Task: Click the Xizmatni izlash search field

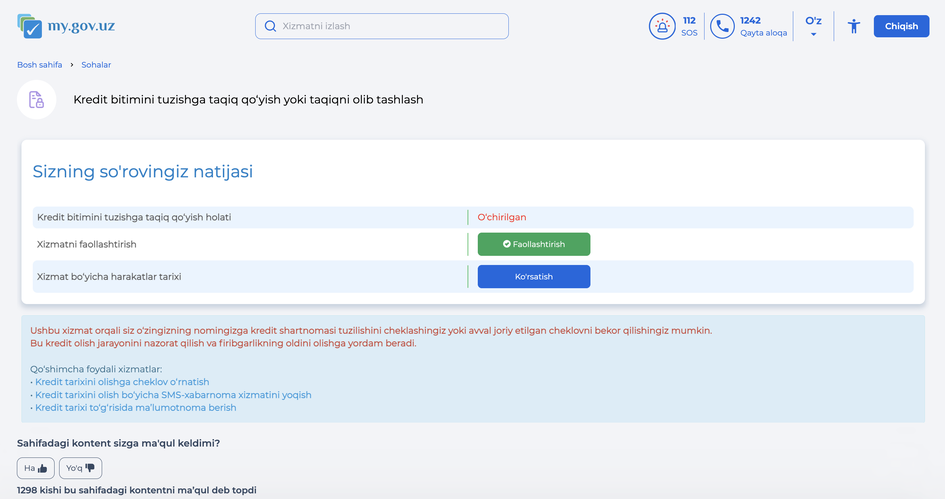Action: [390, 26]
